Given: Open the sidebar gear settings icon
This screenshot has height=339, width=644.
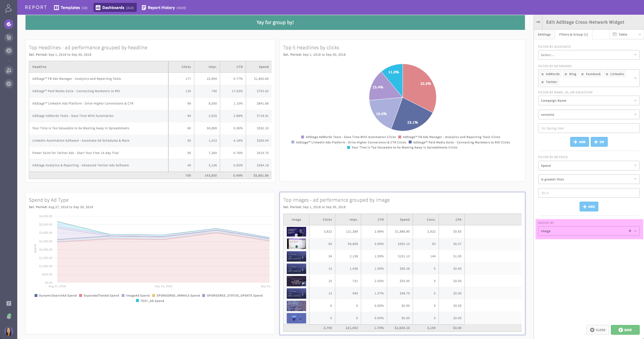Looking at the screenshot, I should tap(9, 84).
